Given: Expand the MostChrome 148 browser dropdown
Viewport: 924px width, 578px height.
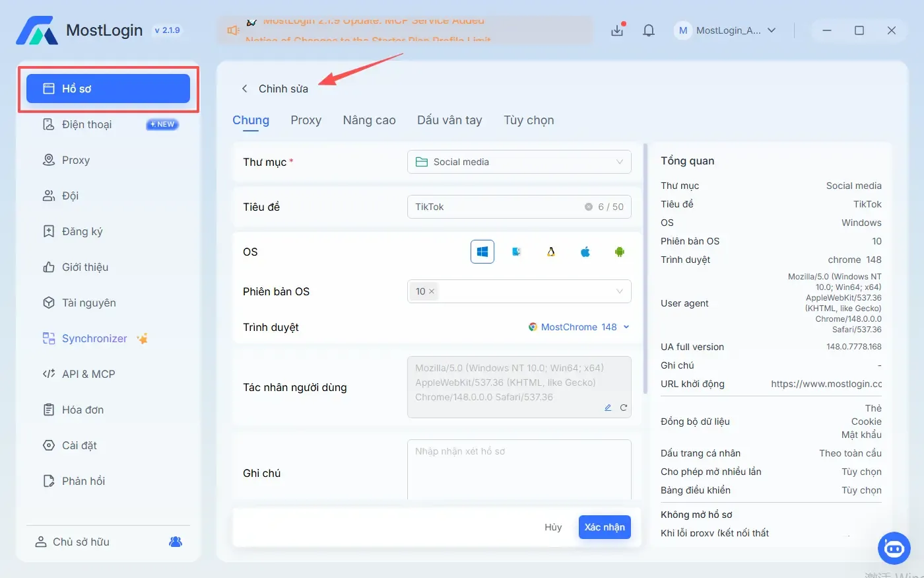Looking at the screenshot, I should [579, 327].
